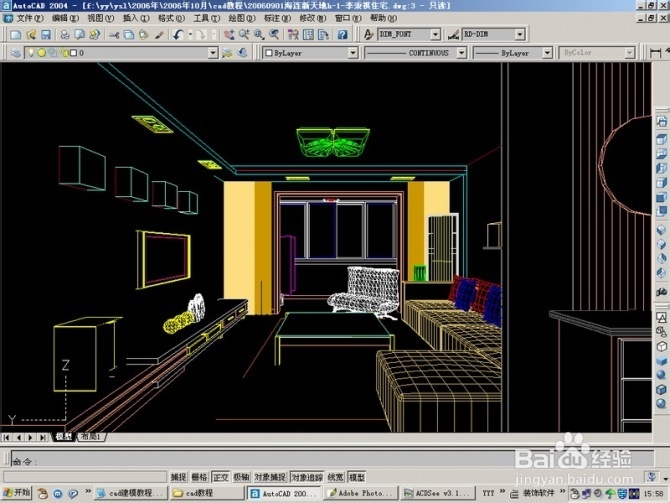
Task: Activate the Pan realtime hand tool
Action: (x=229, y=35)
